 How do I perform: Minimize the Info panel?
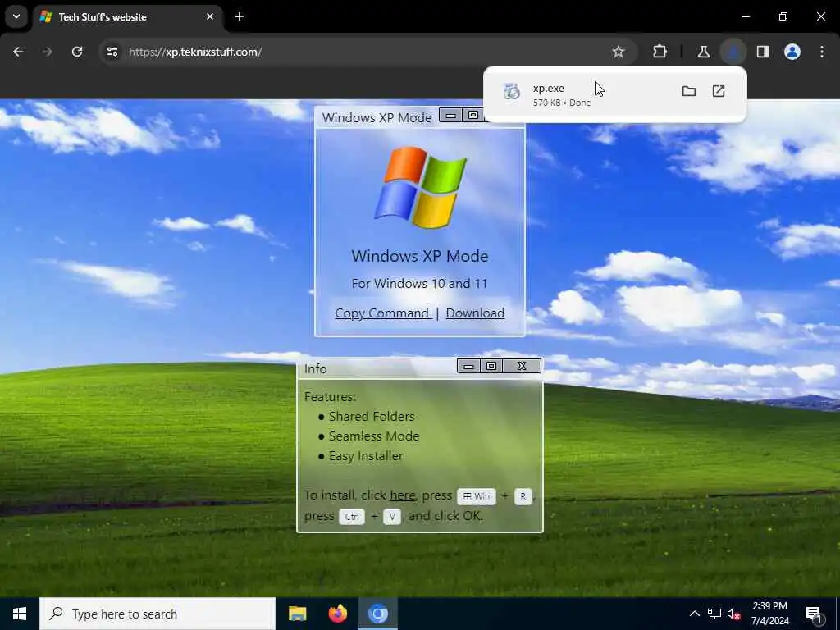click(x=468, y=366)
